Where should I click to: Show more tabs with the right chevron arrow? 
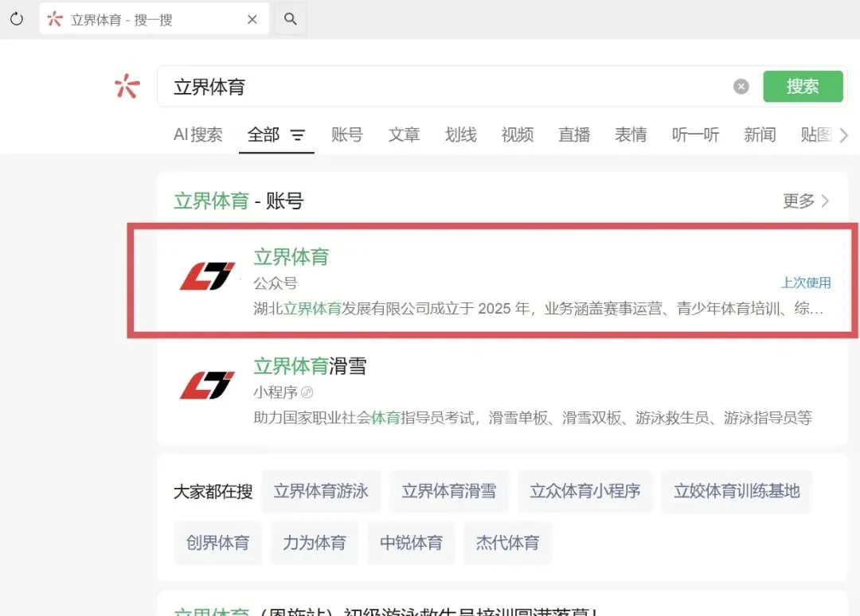844,135
